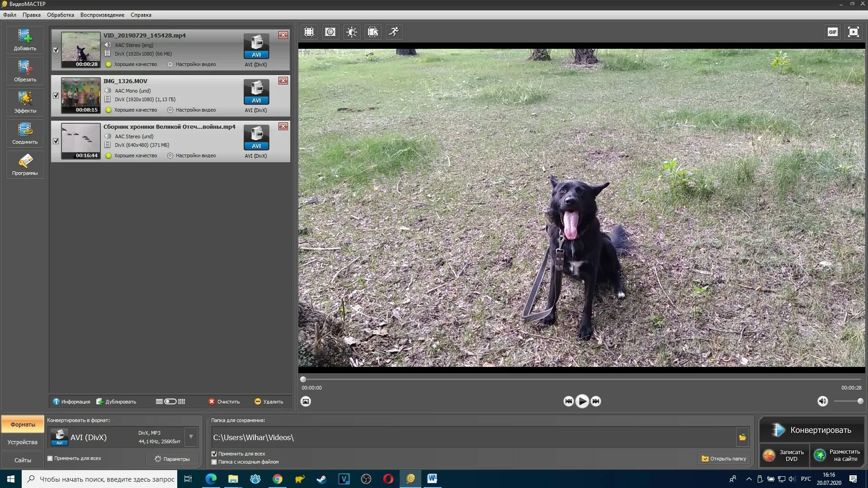Enable 'Папка с исходным файлом' checkbox

tap(214, 462)
